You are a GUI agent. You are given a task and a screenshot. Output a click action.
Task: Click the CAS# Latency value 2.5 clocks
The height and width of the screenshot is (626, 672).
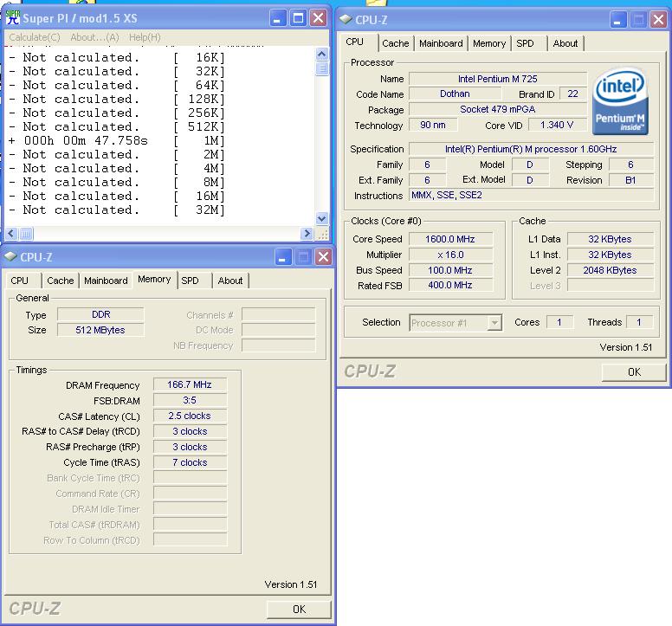tap(190, 416)
